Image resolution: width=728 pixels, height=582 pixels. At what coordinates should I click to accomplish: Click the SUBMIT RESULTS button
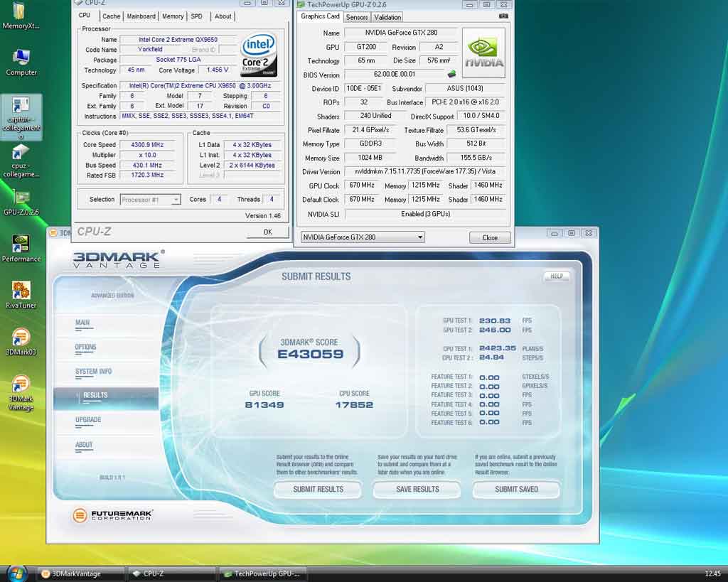pos(318,489)
